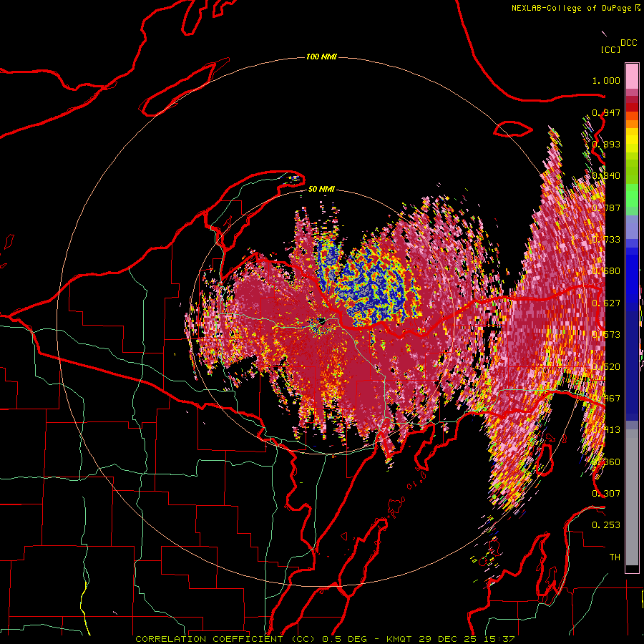The image size is (644, 644).
Task: Select the 0.573 scale value
Action: [606, 335]
